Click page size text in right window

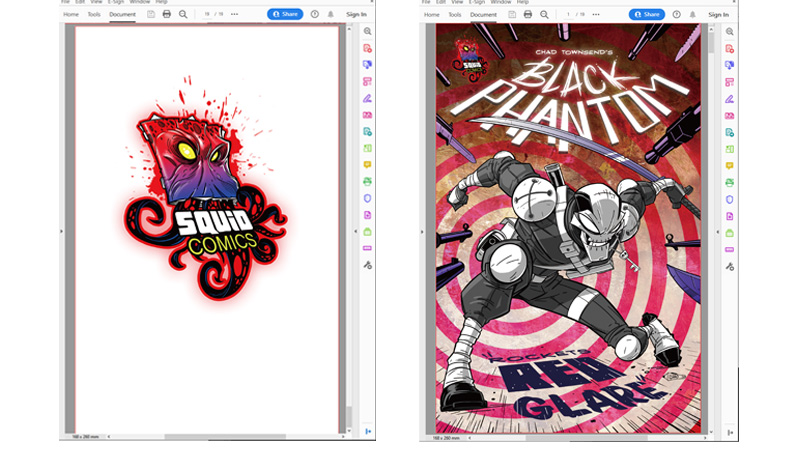[446, 438]
